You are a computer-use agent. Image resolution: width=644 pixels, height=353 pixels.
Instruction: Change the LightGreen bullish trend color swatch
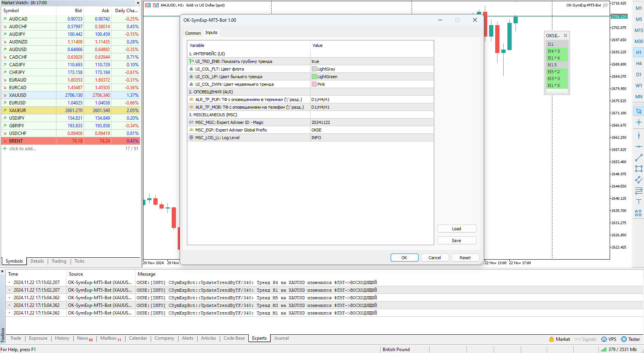314,77
